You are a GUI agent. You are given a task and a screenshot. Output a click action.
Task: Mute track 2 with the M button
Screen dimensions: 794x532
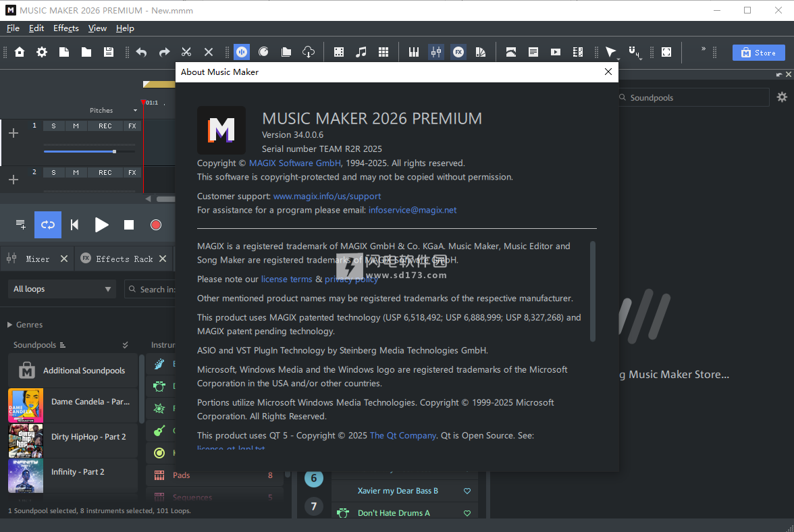click(x=76, y=173)
